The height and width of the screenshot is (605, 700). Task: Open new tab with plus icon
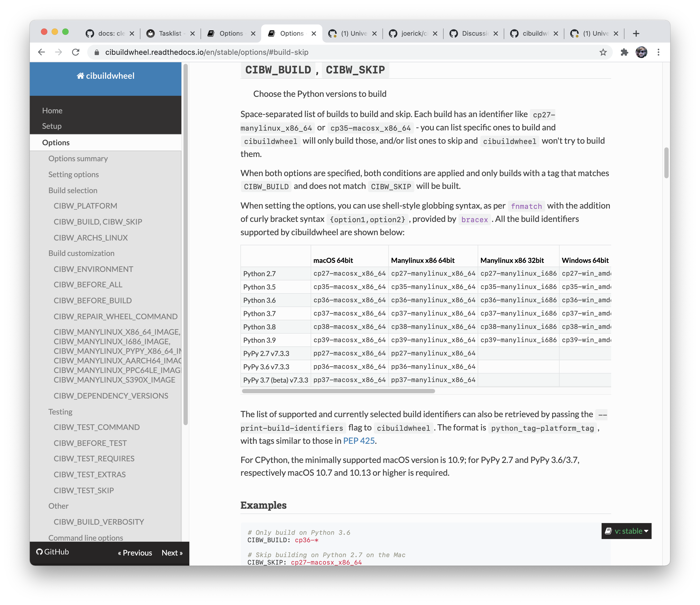[636, 34]
